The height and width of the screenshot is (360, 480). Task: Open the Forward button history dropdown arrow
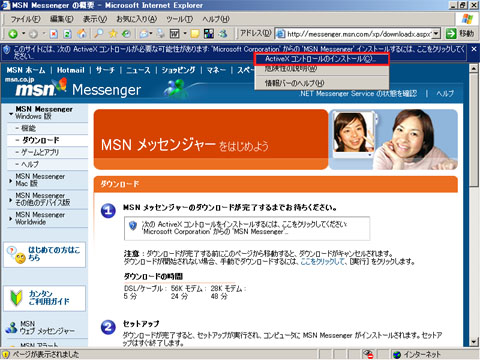pyautogui.click(x=44, y=34)
